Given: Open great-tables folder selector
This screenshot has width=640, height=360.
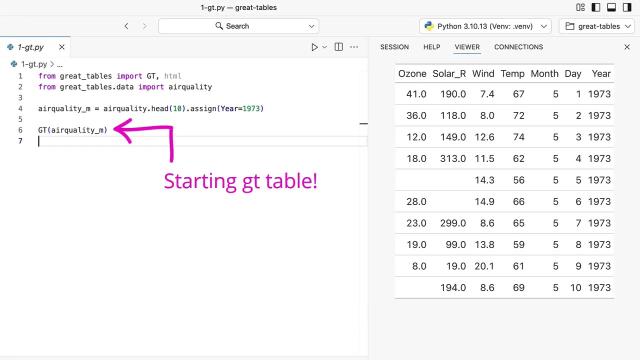Looking at the screenshot, I should [597, 26].
